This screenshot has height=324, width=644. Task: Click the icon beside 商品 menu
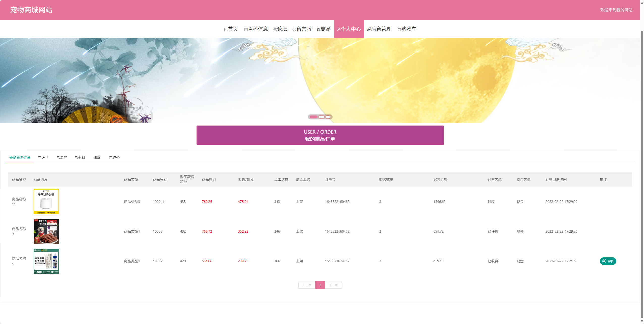pos(318,29)
